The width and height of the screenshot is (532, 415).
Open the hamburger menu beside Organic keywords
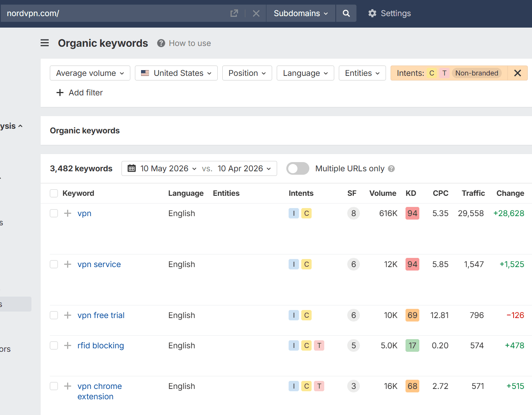tap(45, 43)
